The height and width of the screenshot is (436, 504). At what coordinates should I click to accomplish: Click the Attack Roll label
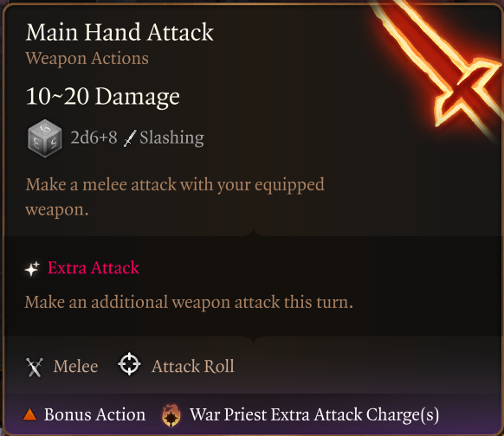[193, 366]
